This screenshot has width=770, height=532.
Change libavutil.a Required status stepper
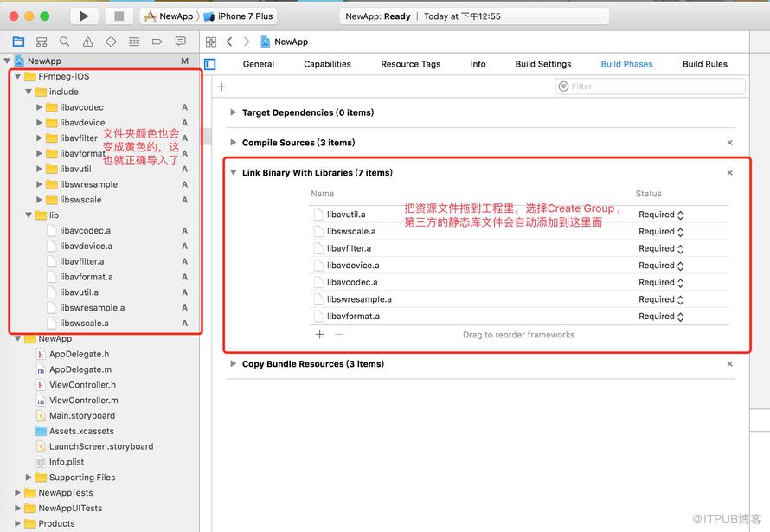(680, 215)
